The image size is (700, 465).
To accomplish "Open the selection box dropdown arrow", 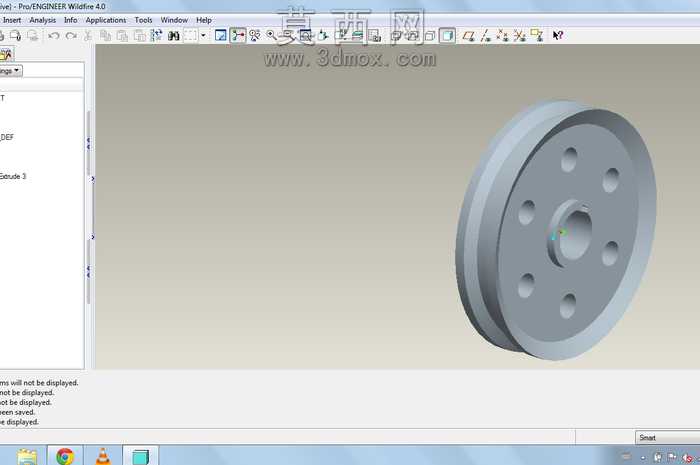I will pyautogui.click(x=203, y=36).
